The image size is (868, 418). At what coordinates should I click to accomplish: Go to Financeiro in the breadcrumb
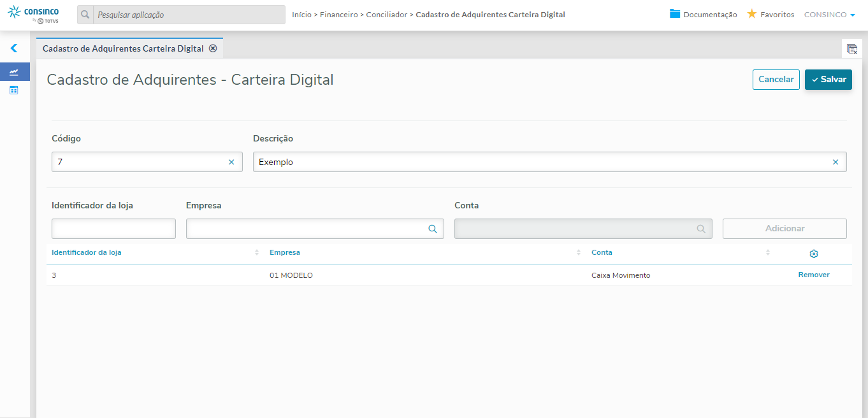click(338, 15)
